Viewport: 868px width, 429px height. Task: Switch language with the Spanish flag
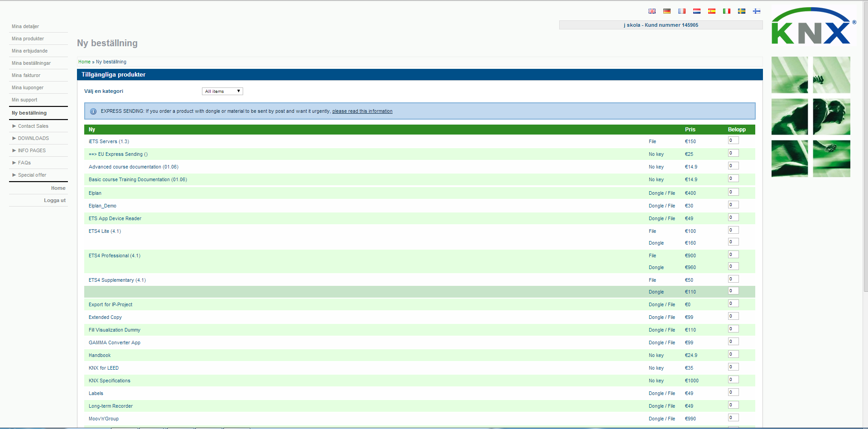[x=712, y=11]
